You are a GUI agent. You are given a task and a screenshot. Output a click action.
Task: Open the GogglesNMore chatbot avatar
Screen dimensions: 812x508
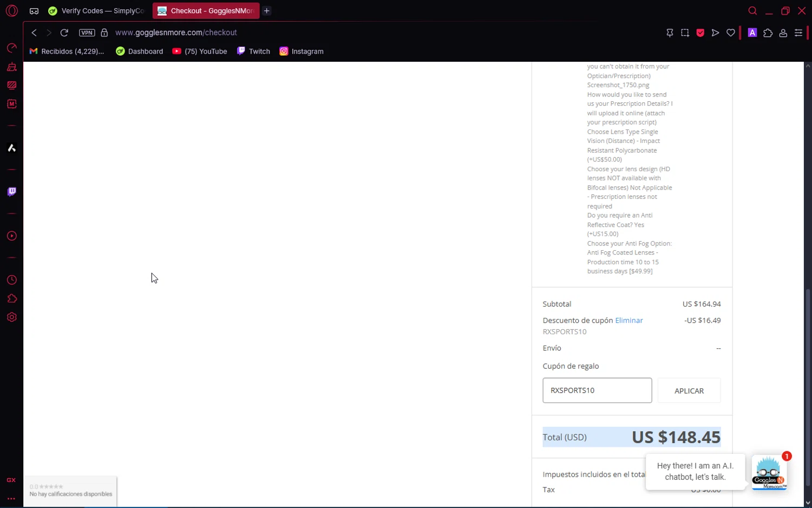(x=769, y=473)
